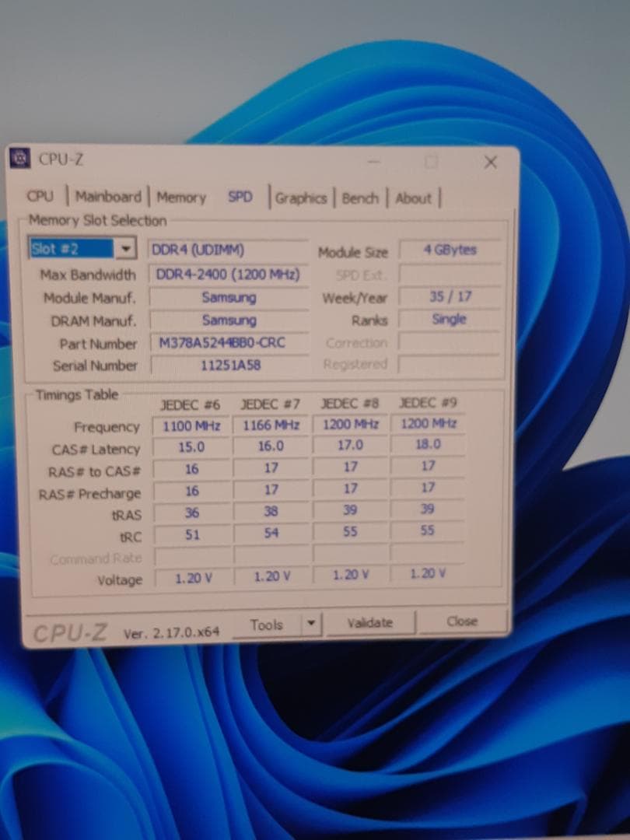Switch to the CPU tab
The height and width of the screenshot is (840, 630).
point(41,197)
